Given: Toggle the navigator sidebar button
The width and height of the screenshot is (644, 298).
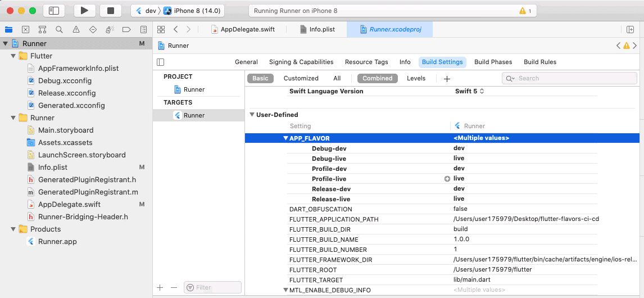Looking at the screenshot, I should 53,11.
